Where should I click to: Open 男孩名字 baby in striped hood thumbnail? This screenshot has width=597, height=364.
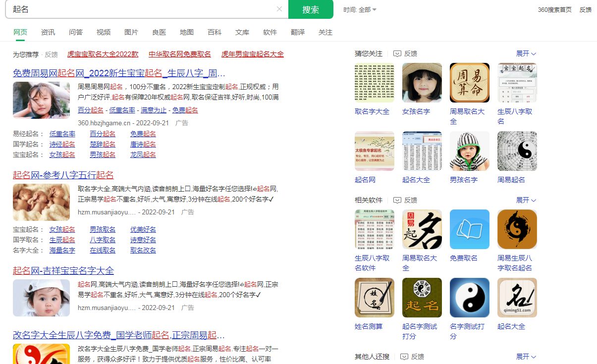[x=470, y=151]
